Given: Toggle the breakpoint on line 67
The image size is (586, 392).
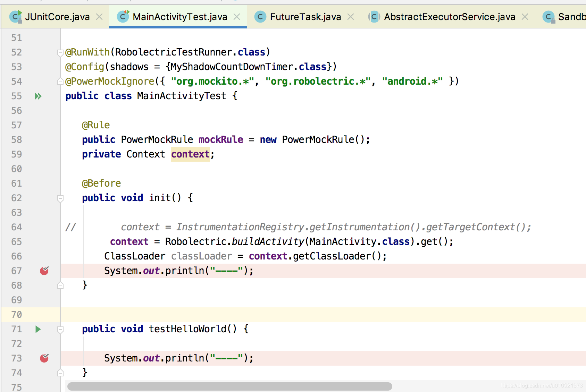Looking at the screenshot, I should point(44,271).
